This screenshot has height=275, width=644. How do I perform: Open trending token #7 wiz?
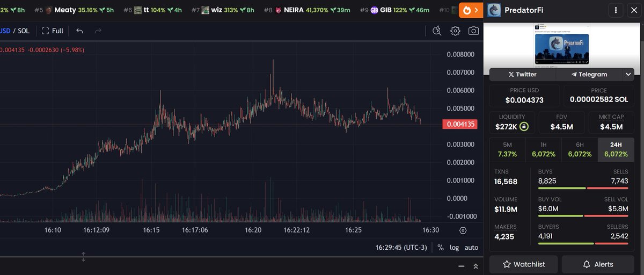(x=223, y=10)
